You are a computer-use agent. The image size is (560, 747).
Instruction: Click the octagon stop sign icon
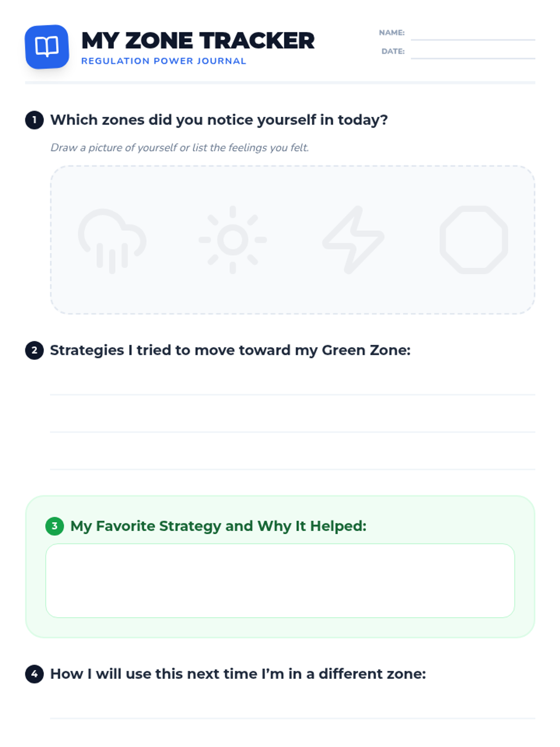pyautogui.click(x=474, y=240)
